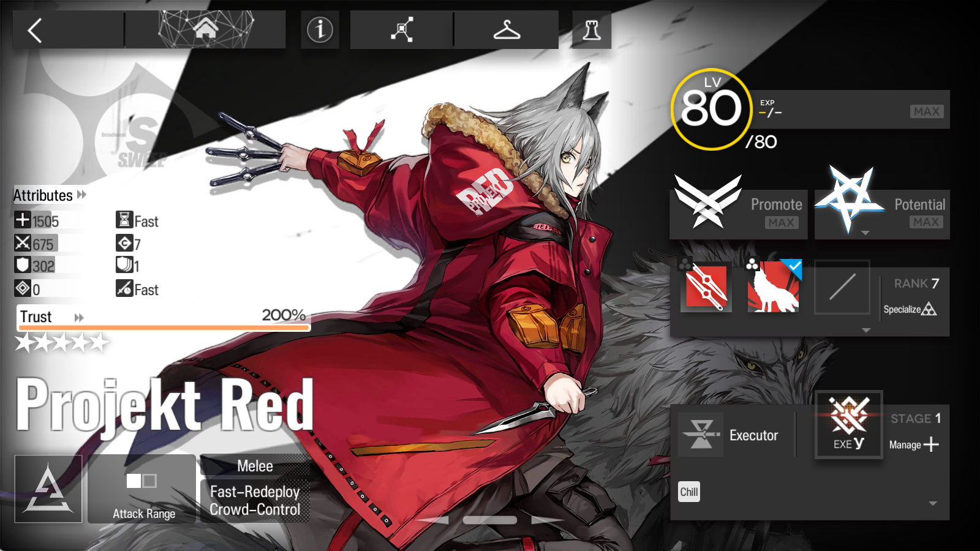Open Specialize skill training

(x=910, y=309)
